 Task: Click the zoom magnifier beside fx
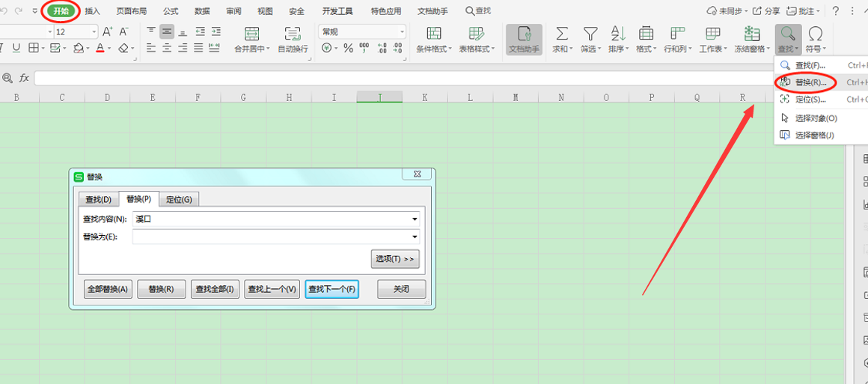(x=7, y=78)
